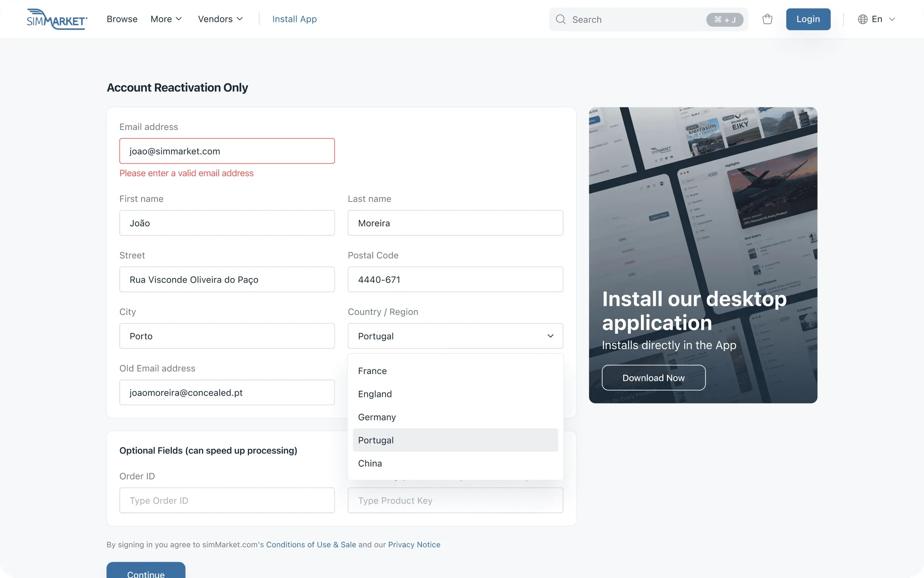Open the shopping bag cart icon
The image size is (924, 578).
767,19
